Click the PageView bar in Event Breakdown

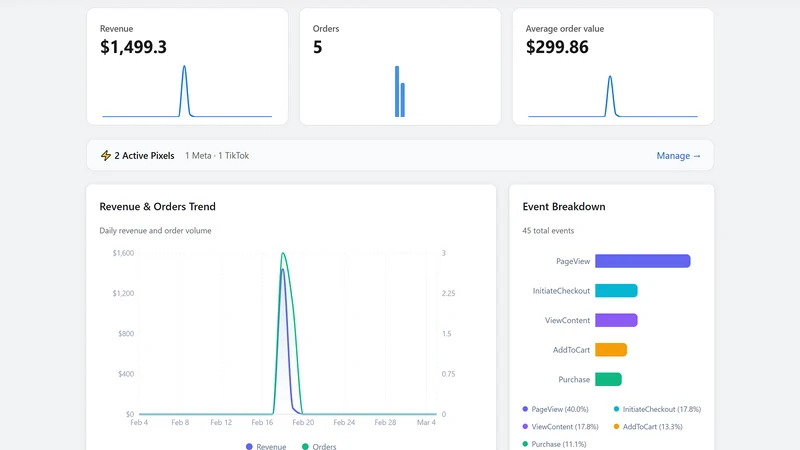pos(642,261)
